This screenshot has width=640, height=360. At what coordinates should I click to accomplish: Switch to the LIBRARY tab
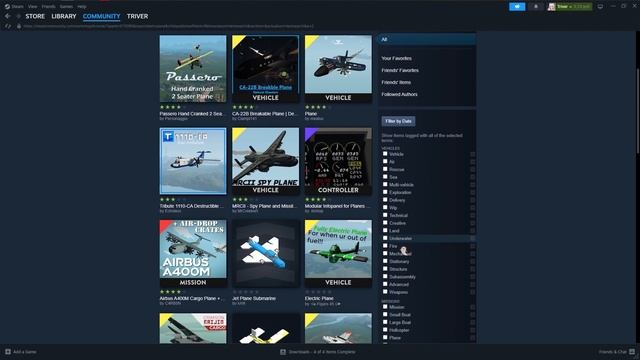click(64, 16)
